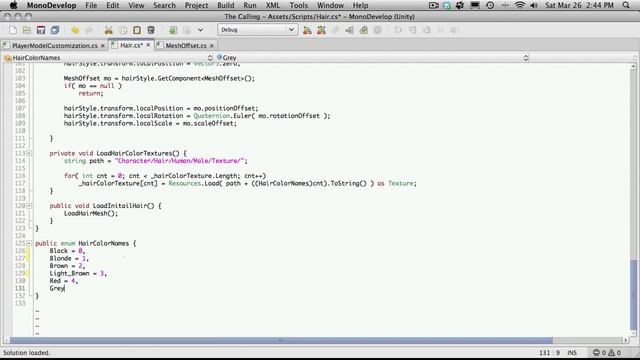This screenshot has height=360, width=640.
Task: Click the INS insert mode indicator
Action: tap(572, 353)
